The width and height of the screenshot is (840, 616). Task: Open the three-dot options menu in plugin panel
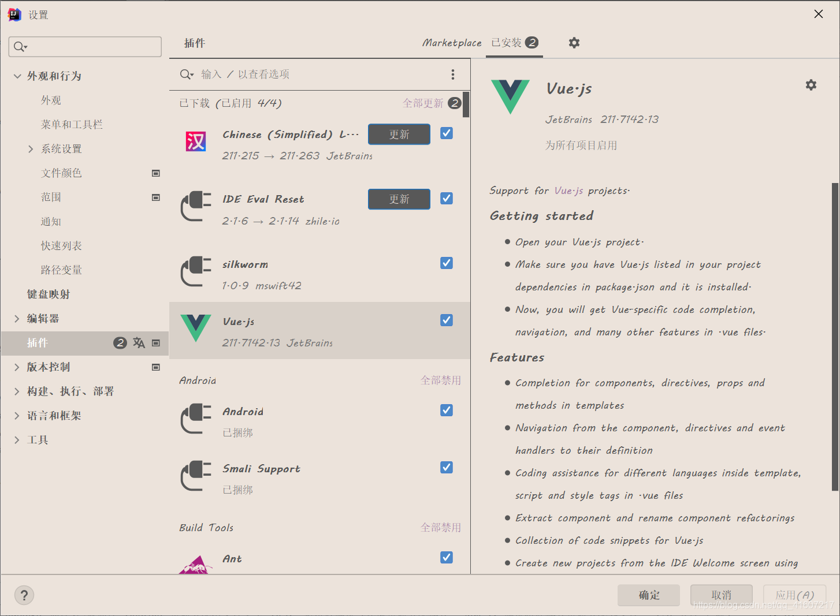(x=453, y=74)
